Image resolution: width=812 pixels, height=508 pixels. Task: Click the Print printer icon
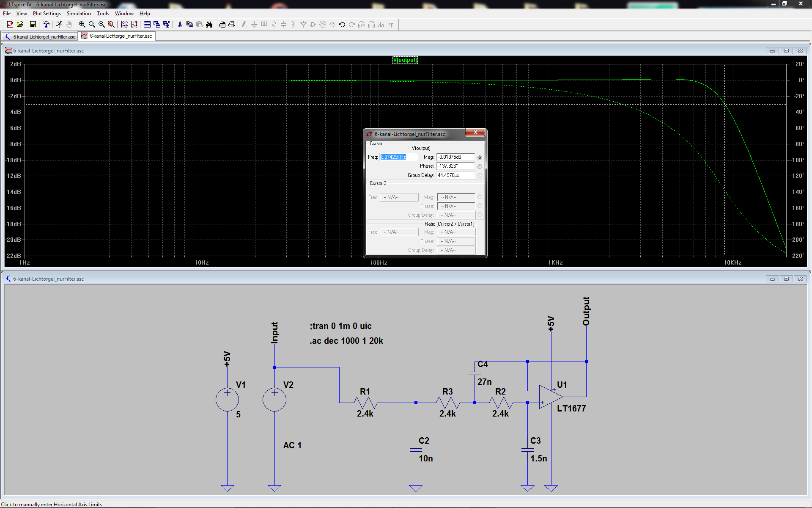tap(232, 25)
